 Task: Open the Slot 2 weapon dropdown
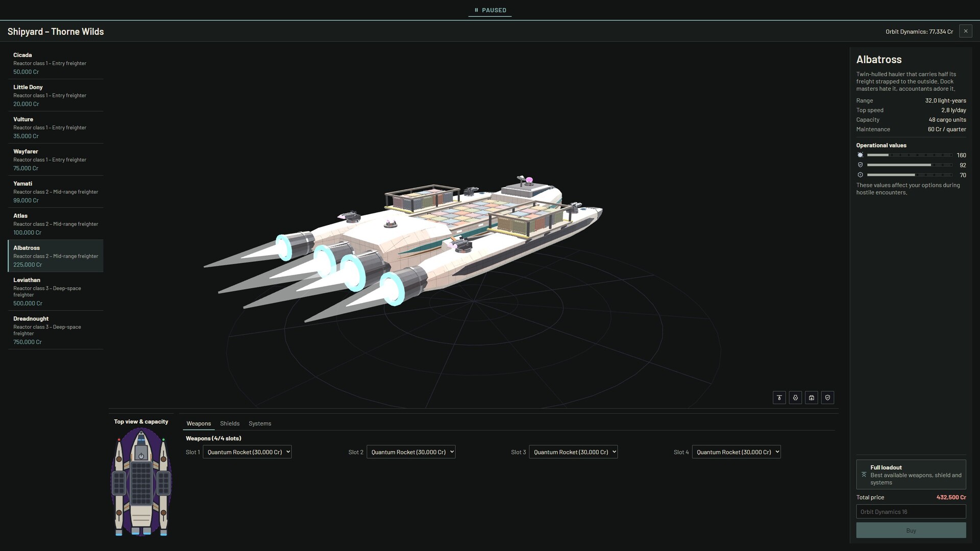click(411, 452)
